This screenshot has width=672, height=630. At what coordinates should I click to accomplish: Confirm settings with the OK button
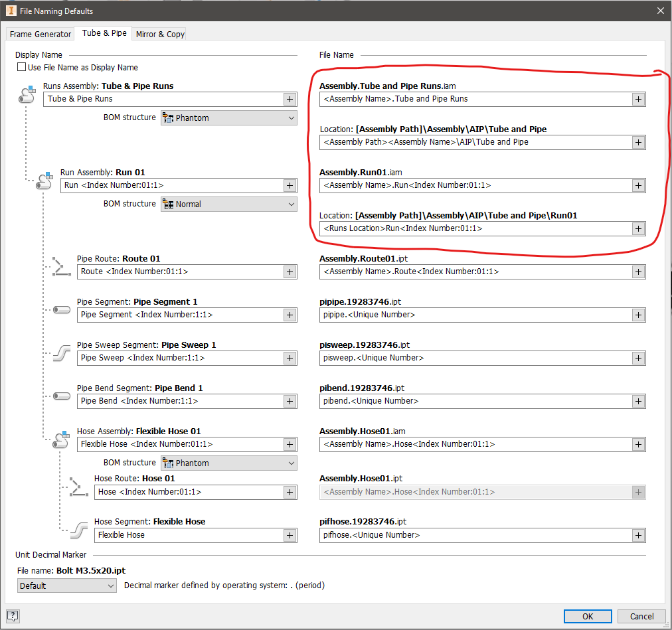(x=587, y=616)
